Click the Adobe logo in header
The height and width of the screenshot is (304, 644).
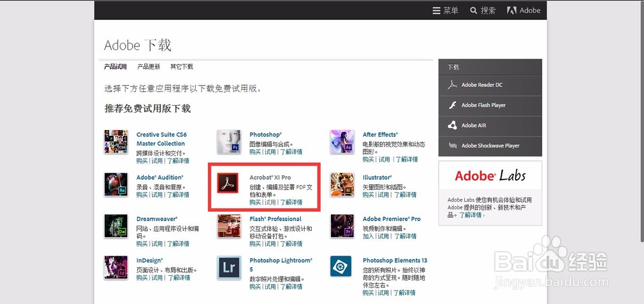pos(523,11)
